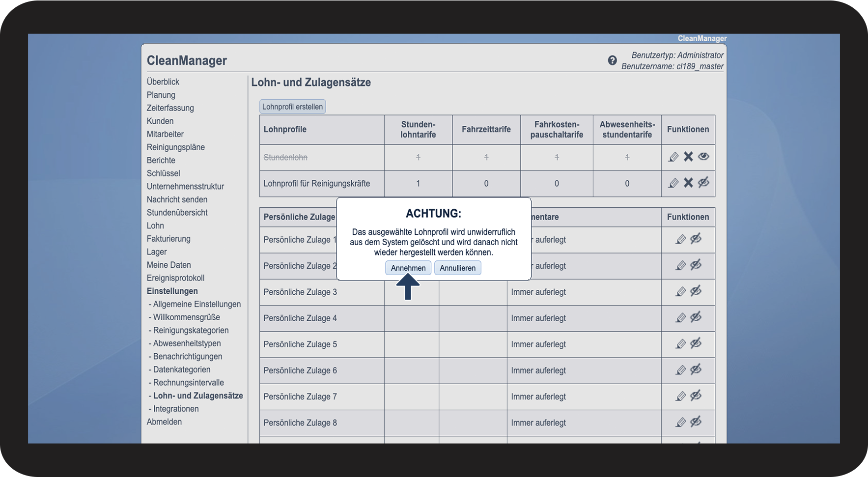
Task: Click the Lohnprofil erstellen button
Action: tap(292, 107)
